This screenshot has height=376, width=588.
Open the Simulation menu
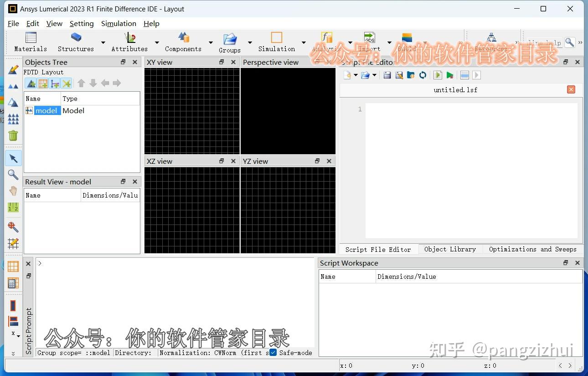(119, 23)
